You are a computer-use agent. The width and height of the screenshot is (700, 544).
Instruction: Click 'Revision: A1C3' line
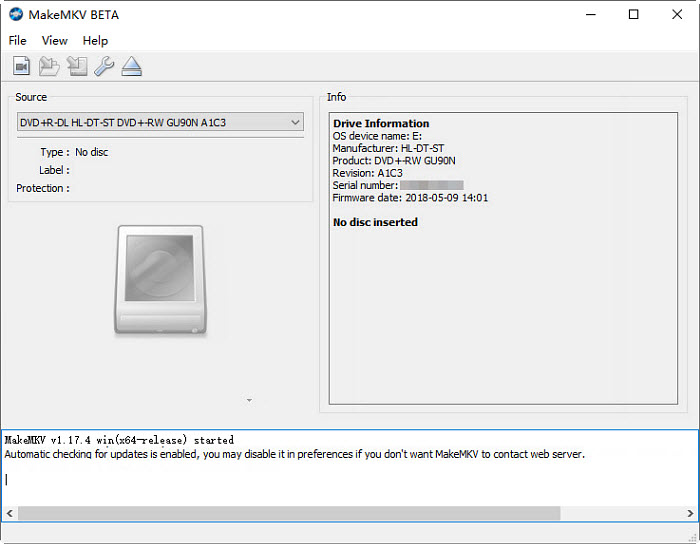367,173
